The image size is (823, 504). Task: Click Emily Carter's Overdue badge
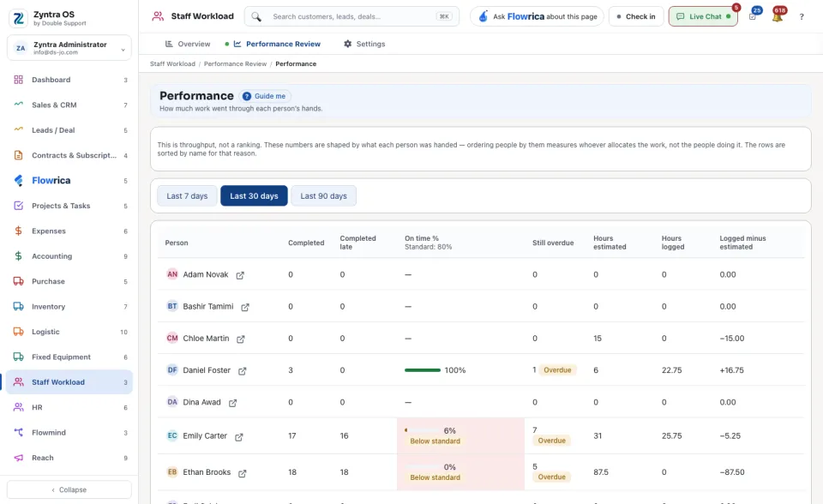(551, 441)
